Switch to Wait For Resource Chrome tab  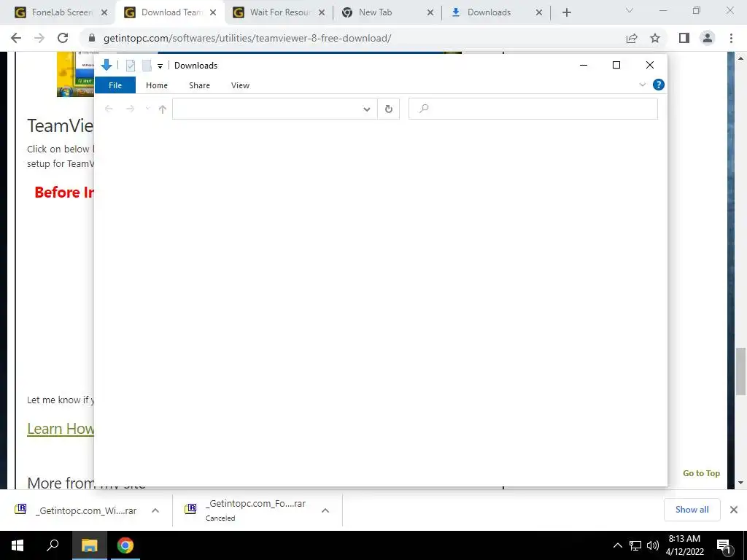click(x=280, y=12)
